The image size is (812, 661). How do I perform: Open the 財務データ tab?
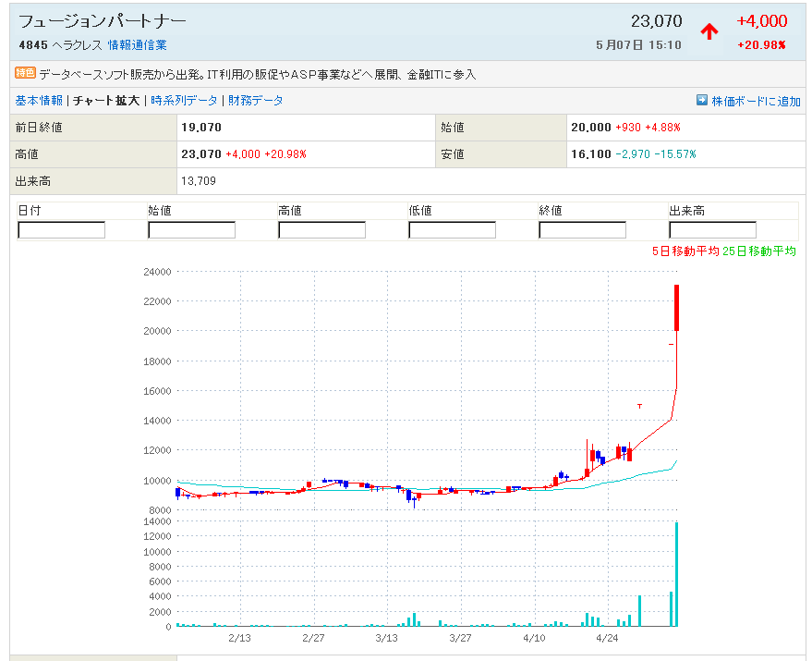pos(255,101)
